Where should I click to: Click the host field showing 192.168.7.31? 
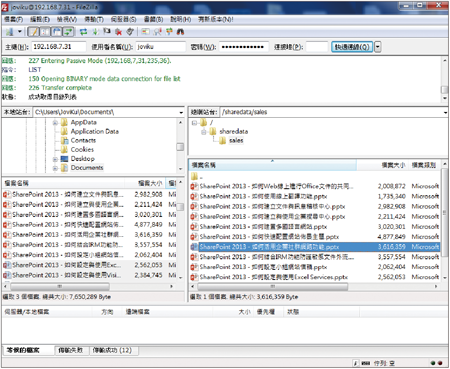pos(59,47)
